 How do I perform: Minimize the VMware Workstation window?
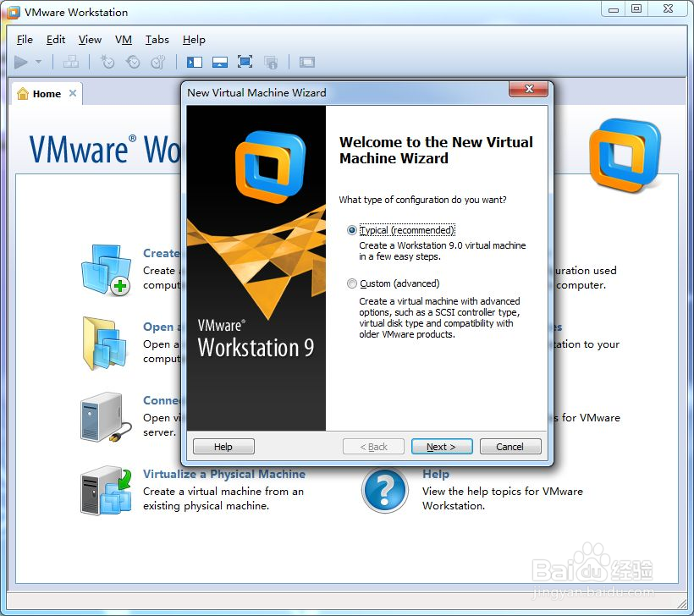pos(613,9)
